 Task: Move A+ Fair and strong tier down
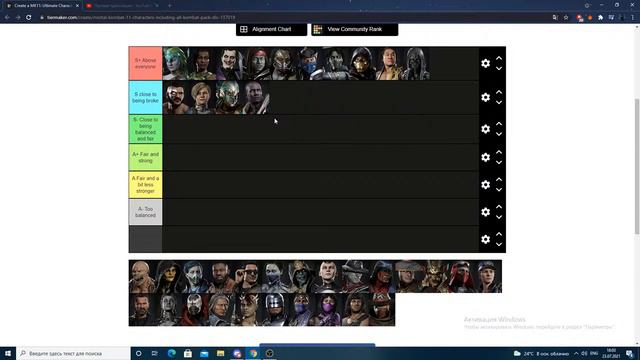click(499, 162)
